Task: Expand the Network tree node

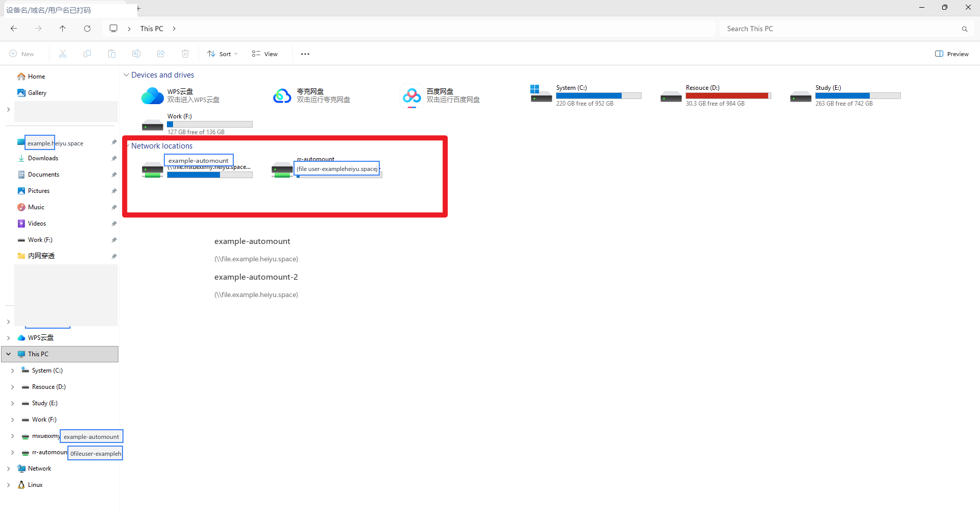Action: 9,469
